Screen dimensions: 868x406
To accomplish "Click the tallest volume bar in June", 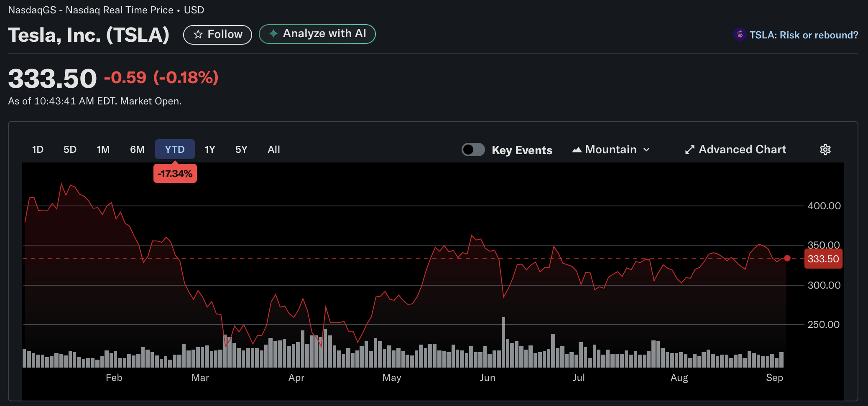I will click(x=503, y=342).
